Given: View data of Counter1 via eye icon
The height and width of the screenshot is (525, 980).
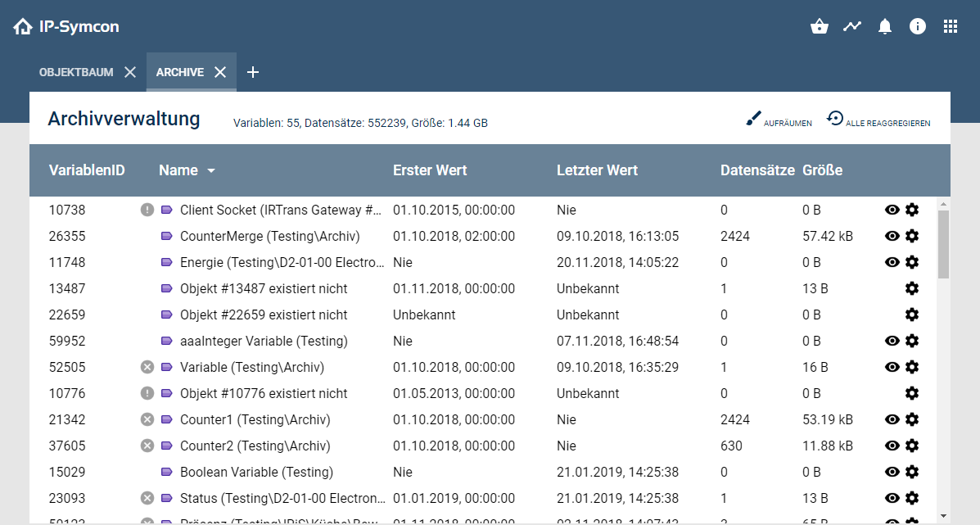Looking at the screenshot, I should (x=892, y=419).
